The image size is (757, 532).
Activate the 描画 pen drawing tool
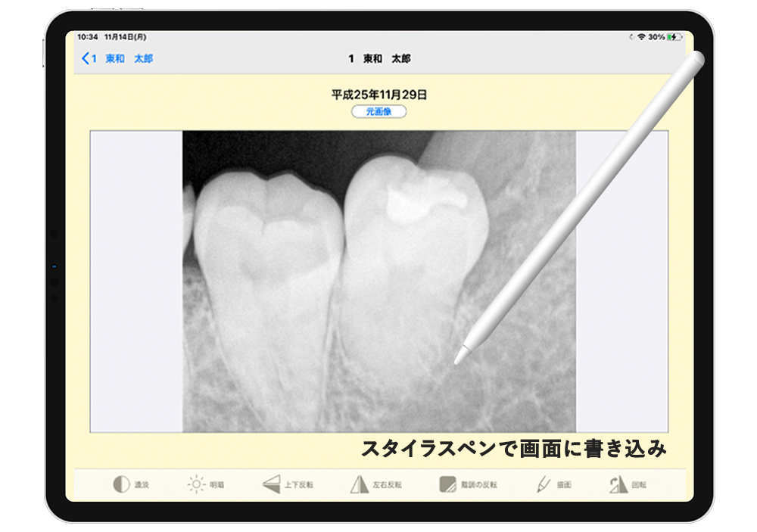point(543,484)
